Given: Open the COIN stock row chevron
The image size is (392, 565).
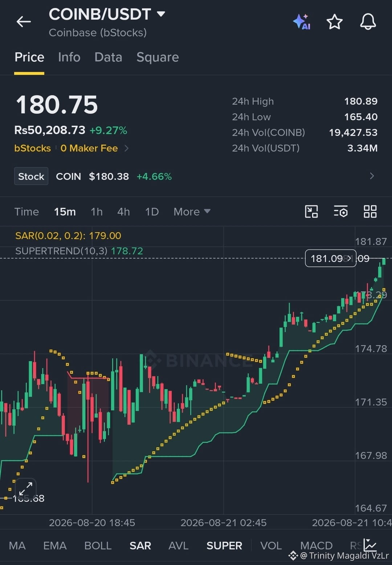Looking at the screenshot, I should [x=372, y=176].
